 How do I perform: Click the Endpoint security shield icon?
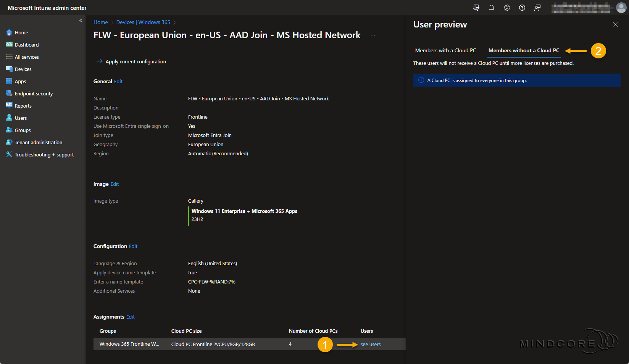click(x=9, y=93)
